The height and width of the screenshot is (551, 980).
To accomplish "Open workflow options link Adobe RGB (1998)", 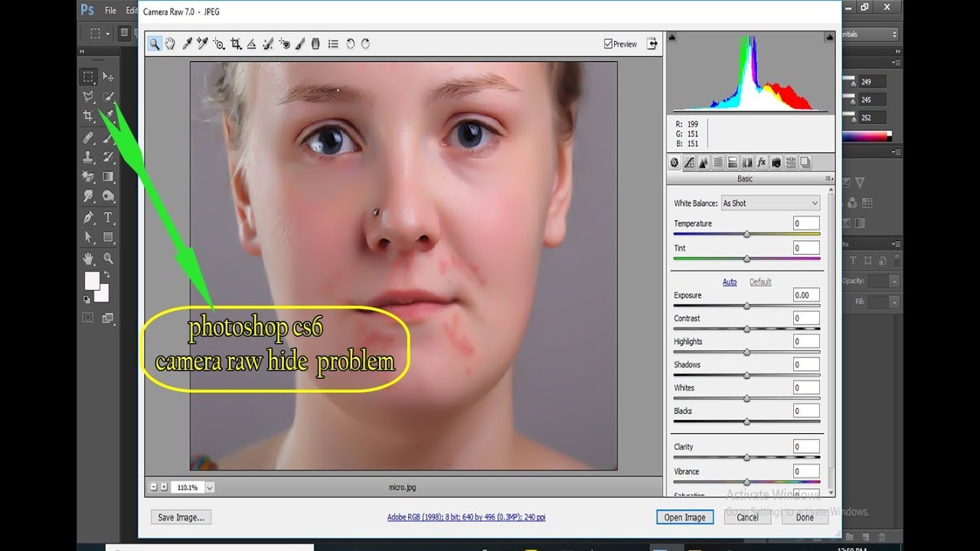I will [466, 517].
